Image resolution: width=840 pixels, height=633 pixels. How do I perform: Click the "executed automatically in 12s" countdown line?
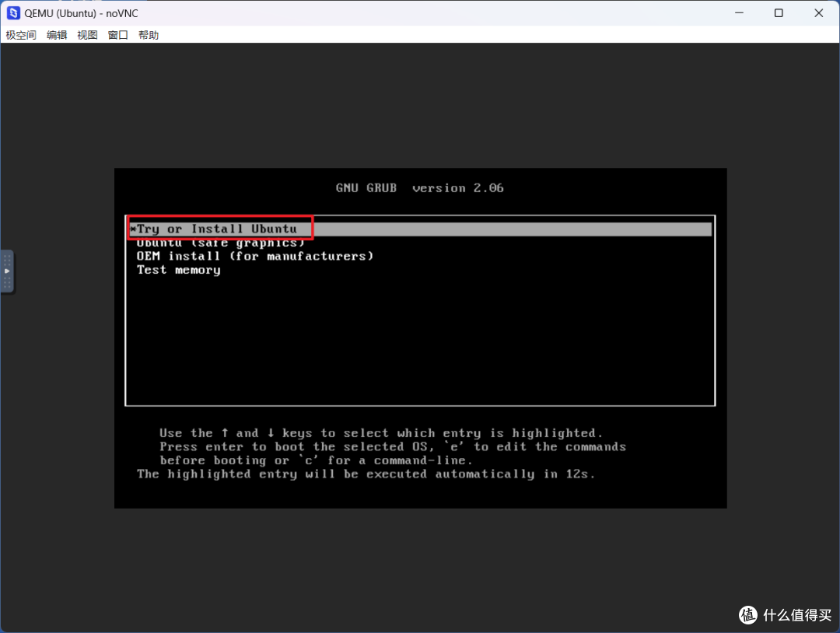click(366, 474)
